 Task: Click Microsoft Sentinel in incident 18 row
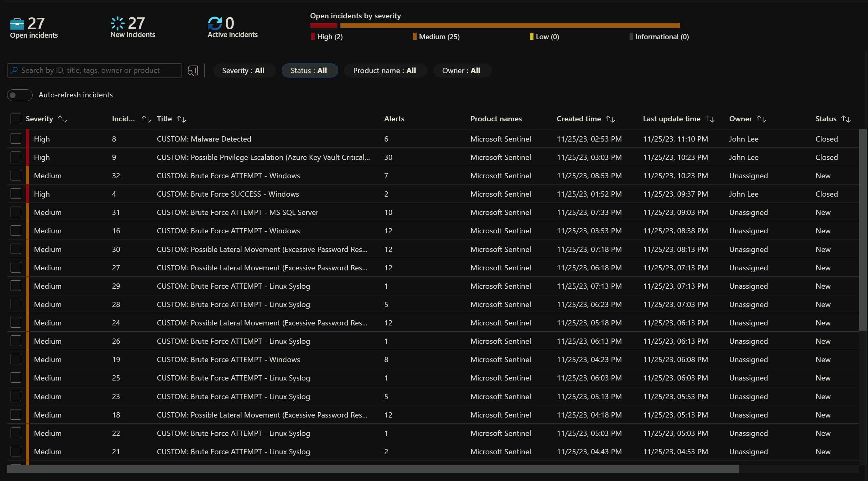click(501, 415)
